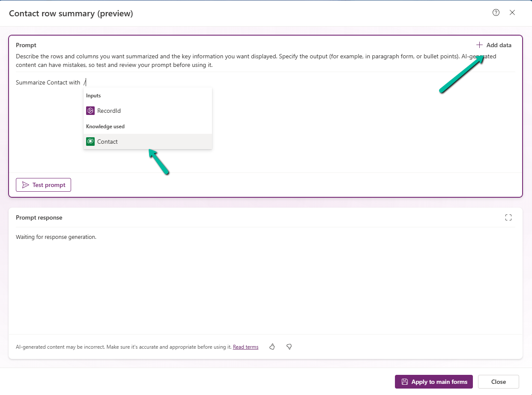Select Contact under Knowledge used
Viewport: 532px width, 395px height.
[x=108, y=141]
